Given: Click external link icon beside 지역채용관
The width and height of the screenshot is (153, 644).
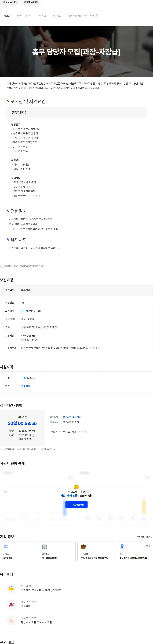Looking at the screenshot, I should click(x=96, y=16).
